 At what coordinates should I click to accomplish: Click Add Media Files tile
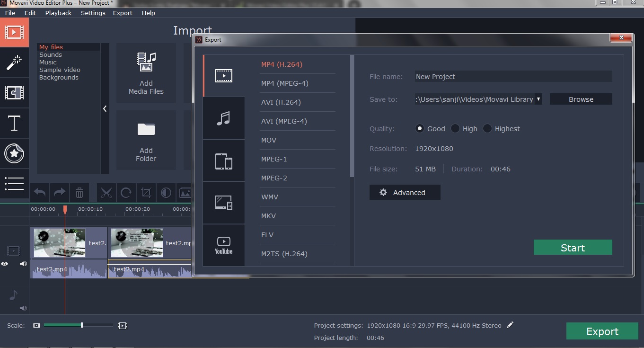(146, 73)
